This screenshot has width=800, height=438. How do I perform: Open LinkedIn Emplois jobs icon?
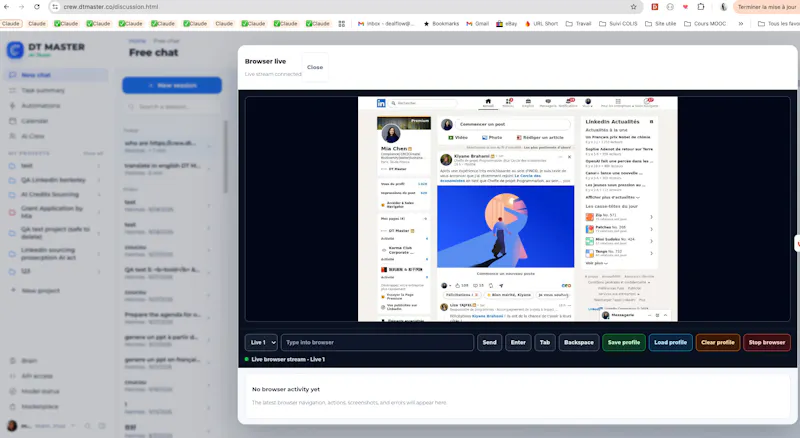coord(528,103)
